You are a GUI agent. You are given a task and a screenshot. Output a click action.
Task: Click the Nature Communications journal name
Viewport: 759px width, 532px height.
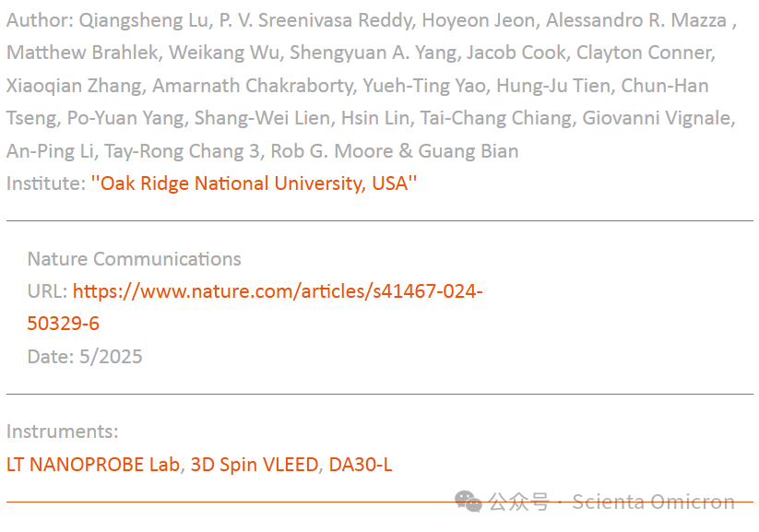135,259
